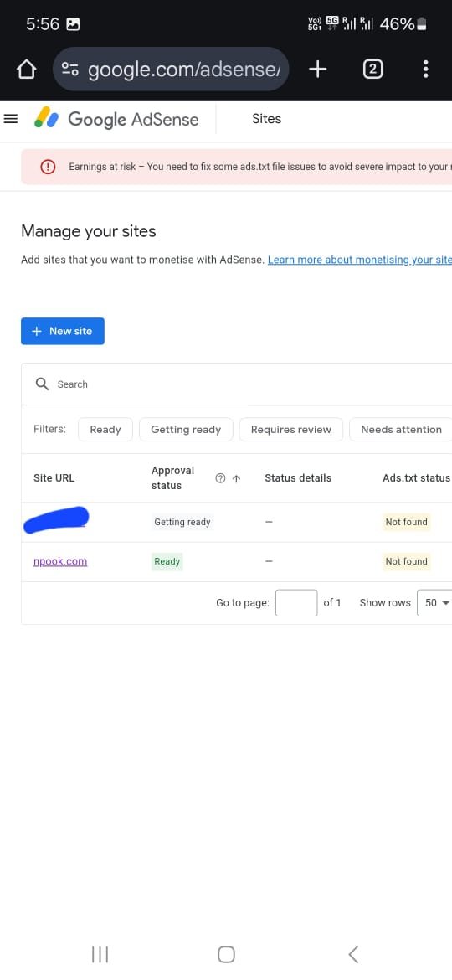Tap the Android recent apps button
Image resolution: width=452 pixels, height=980 pixels.
click(100, 954)
